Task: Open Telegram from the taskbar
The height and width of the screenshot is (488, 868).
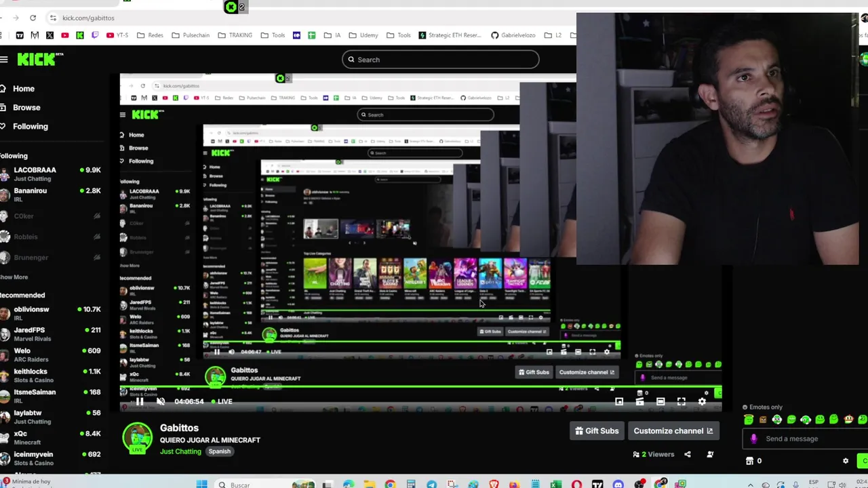Action: coord(431,484)
